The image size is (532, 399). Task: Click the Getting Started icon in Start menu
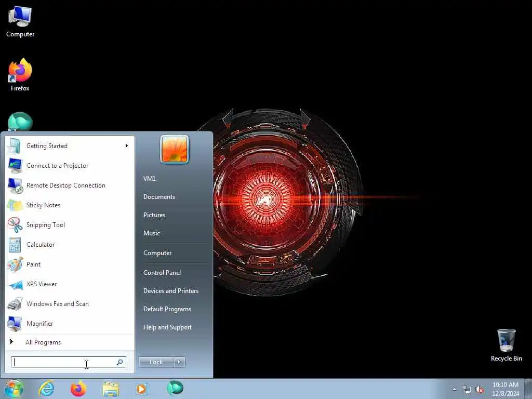click(x=14, y=146)
